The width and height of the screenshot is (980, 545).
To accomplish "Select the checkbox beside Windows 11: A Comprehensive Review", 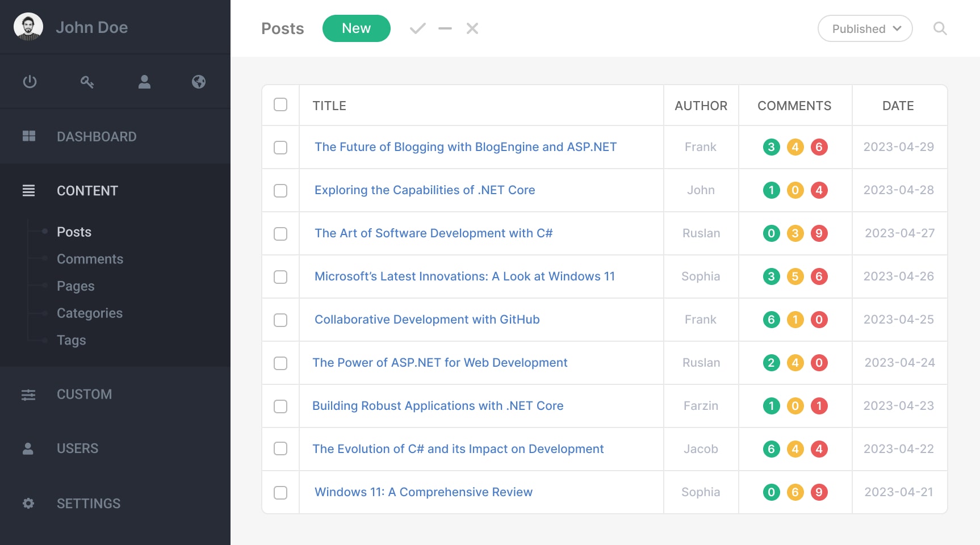I will 280,493.
